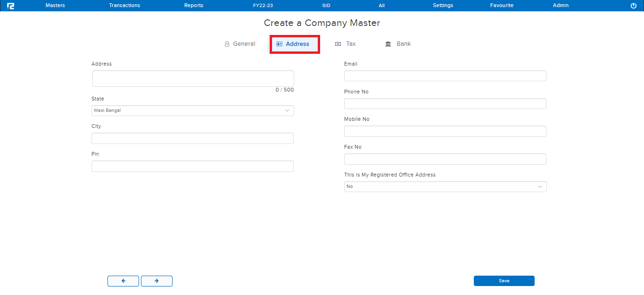644x295 pixels.
Task: Select the Address tab
Action: pyautogui.click(x=293, y=44)
